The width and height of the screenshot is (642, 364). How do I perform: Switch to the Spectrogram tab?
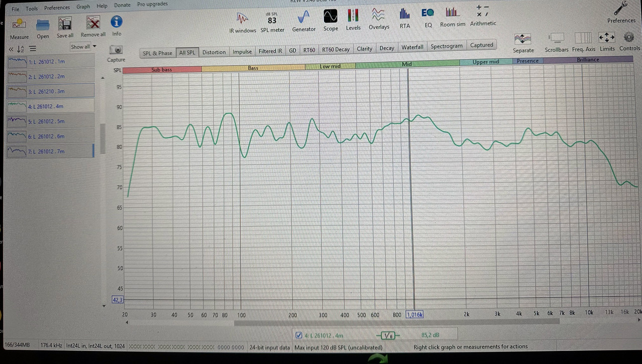(x=446, y=46)
